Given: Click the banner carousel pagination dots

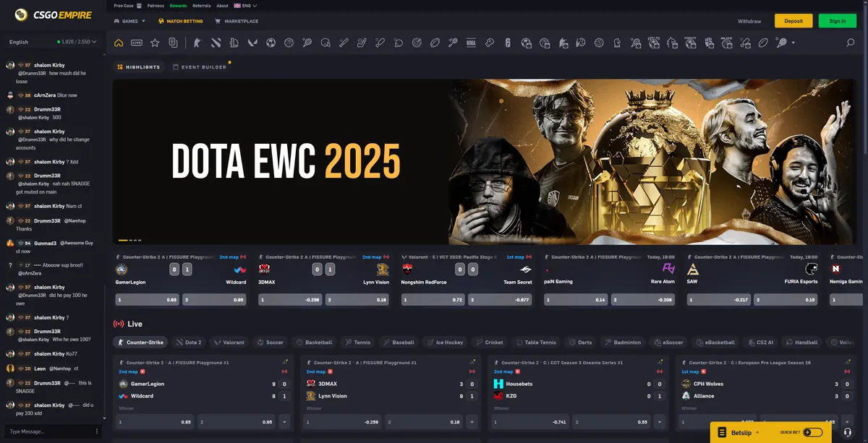Looking at the screenshot, I should click(x=130, y=240).
